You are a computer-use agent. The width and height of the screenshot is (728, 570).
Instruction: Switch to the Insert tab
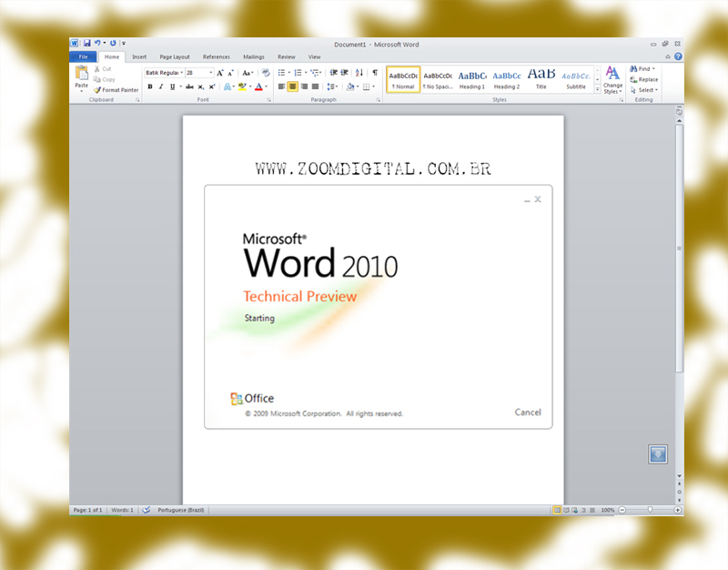click(139, 56)
